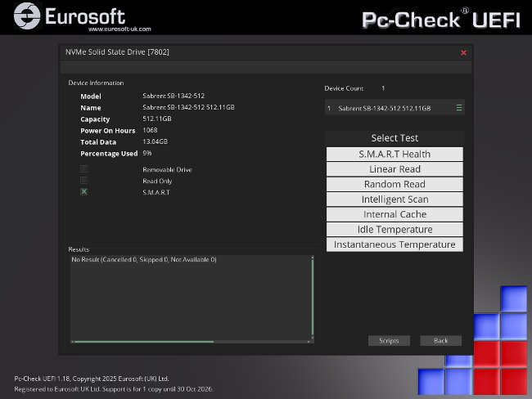The width and height of the screenshot is (532, 399).
Task: Toggle the Removable Drive checkbox
Action: click(x=84, y=169)
